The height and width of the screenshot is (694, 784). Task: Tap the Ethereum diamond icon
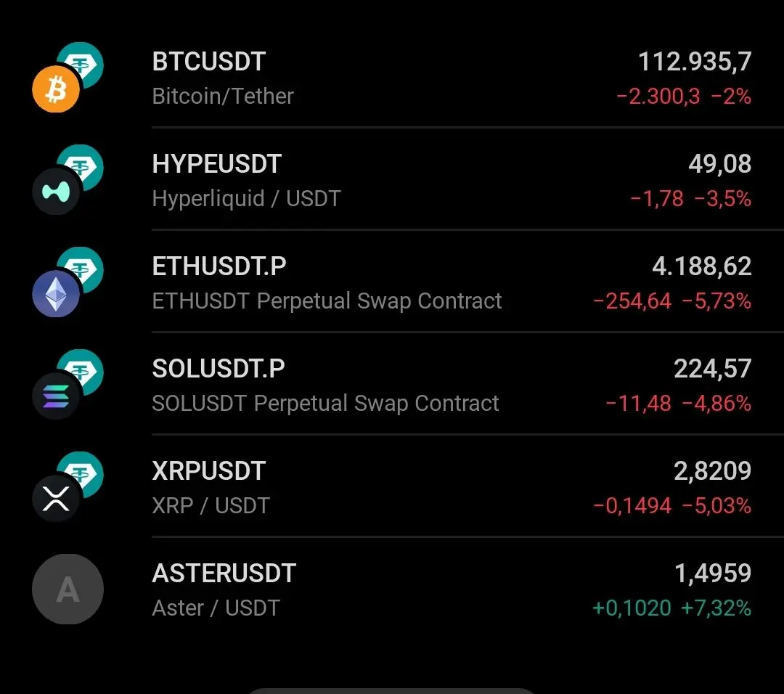pos(56,294)
